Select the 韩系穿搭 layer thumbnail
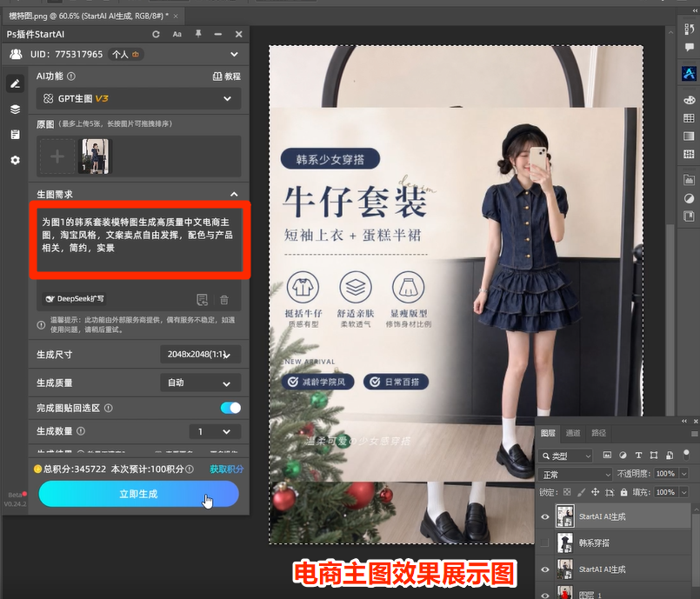 coord(565,542)
